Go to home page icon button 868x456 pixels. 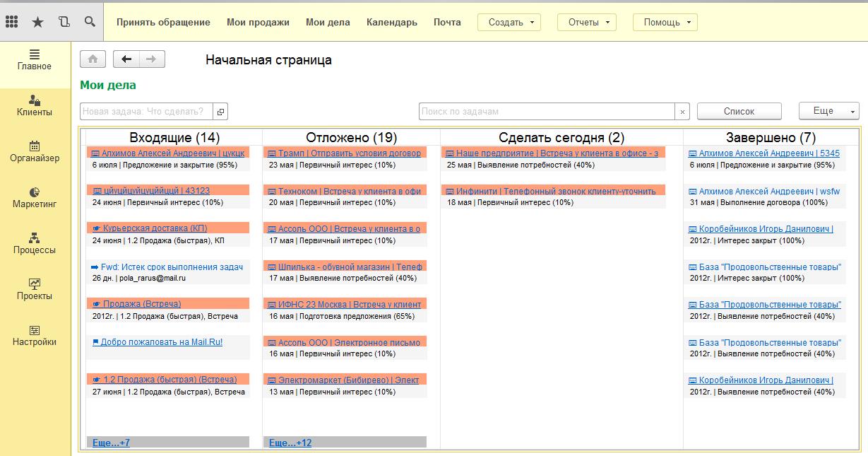tap(93, 59)
